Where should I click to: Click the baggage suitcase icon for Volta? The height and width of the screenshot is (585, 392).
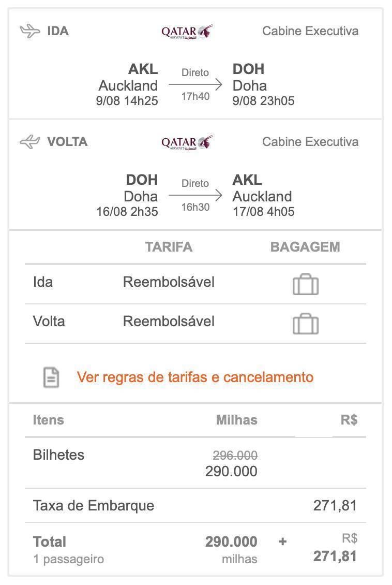click(x=306, y=324)
